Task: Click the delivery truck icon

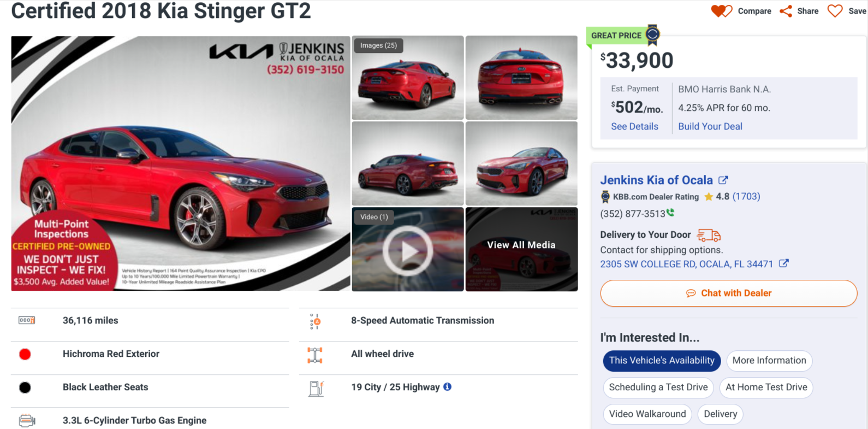Action: (709, 235)
